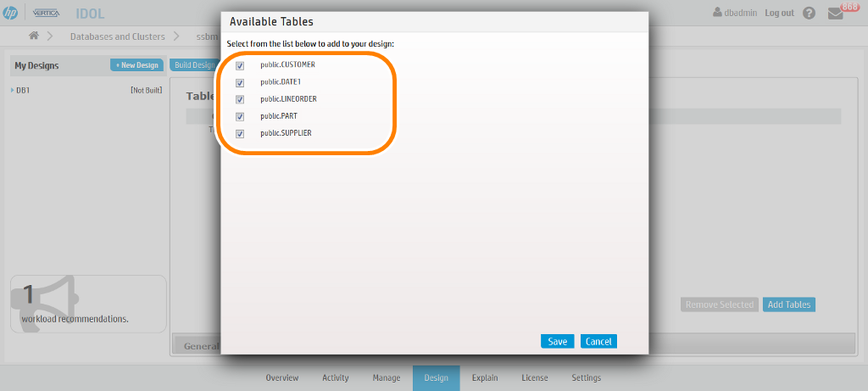Open the Manage tab
This screenshot has height=391, width=868.
[387, 377]
